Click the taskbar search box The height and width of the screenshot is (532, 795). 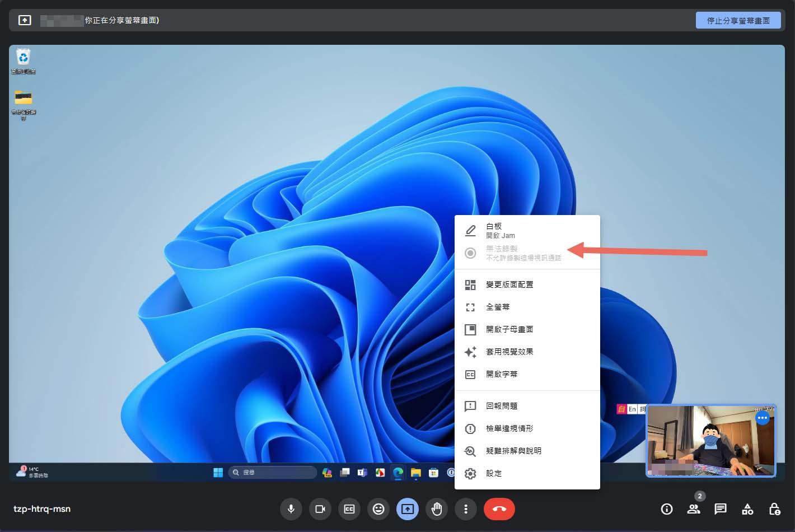[273, 473]
